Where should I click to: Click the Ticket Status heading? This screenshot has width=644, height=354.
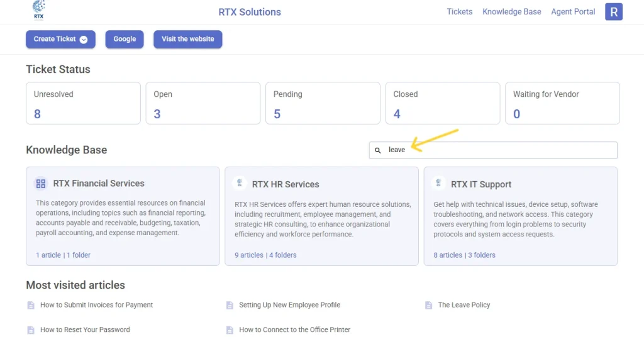58,69
